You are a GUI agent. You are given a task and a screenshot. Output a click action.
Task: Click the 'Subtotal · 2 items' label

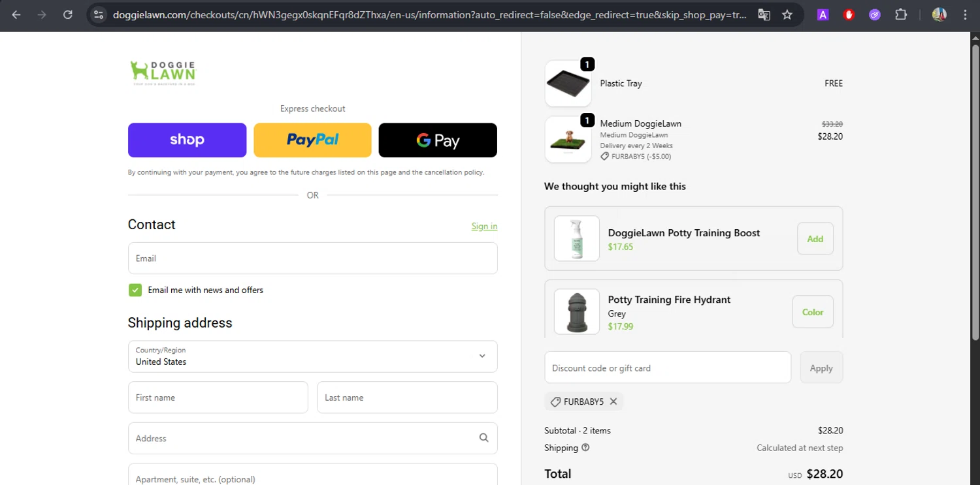(578, 430)
